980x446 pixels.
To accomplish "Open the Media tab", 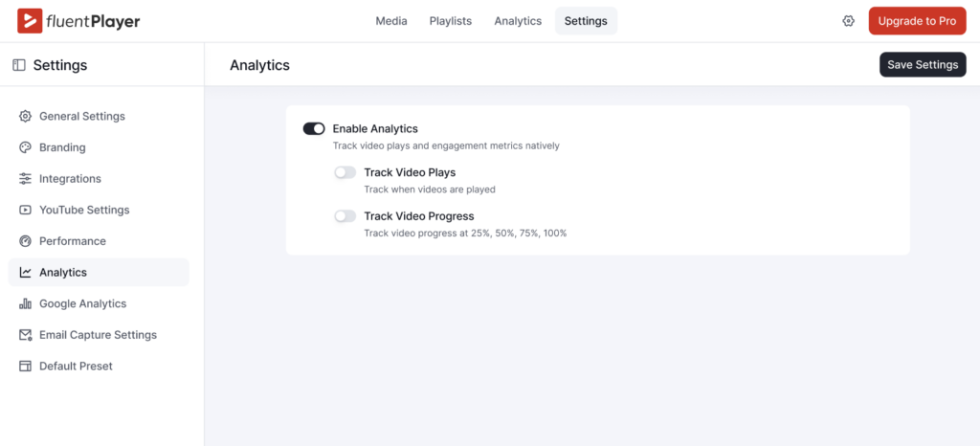I will point(390,21).
